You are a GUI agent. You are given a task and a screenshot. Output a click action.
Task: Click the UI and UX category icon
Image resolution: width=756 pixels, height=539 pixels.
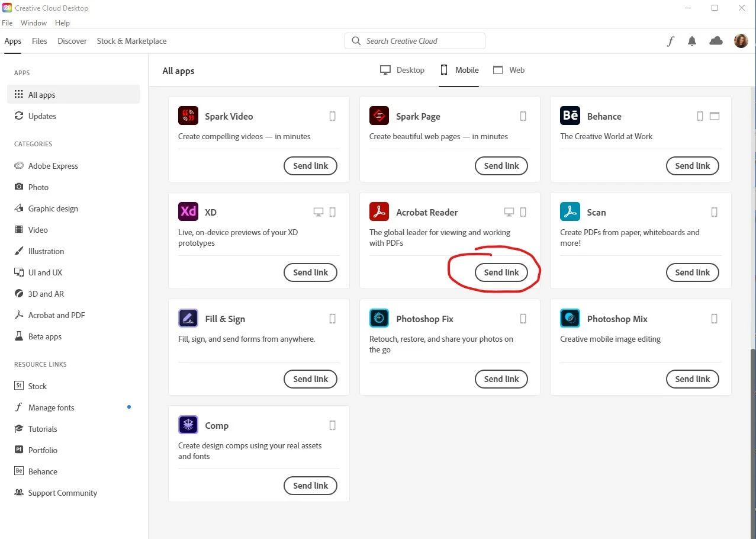(x=19, y=272)
